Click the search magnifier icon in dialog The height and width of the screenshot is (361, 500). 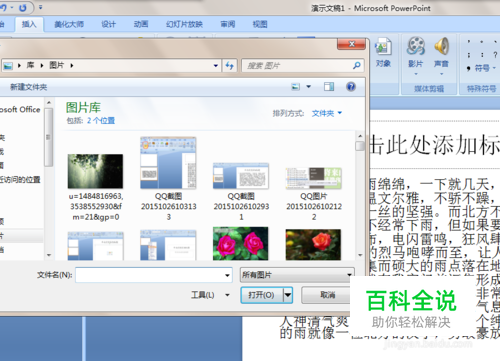pos(356,65)
